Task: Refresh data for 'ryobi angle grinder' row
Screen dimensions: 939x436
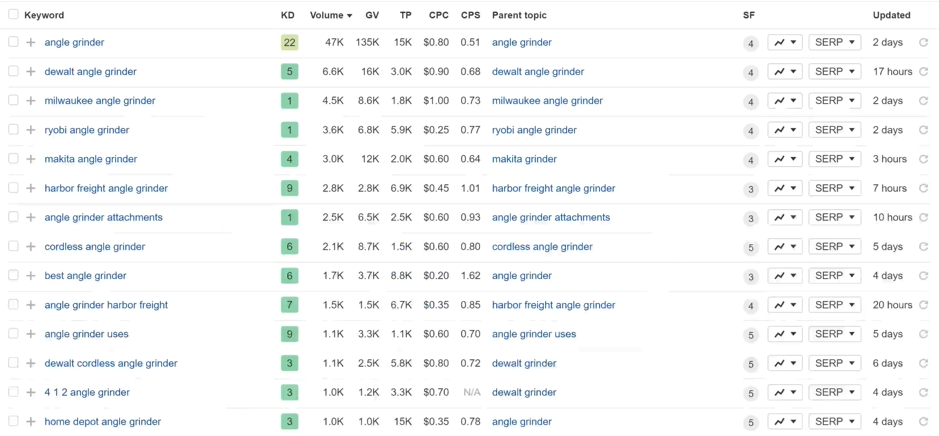Action: [x=923, y=130]
